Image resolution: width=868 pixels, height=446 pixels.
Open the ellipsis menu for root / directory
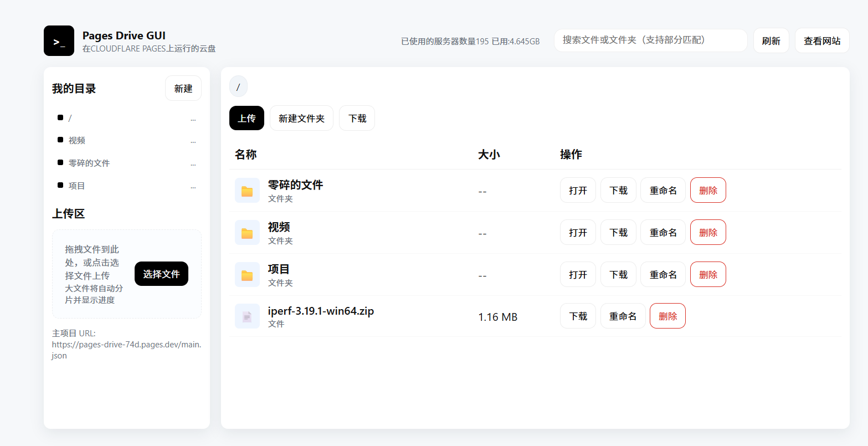click(x=193, y=119)
